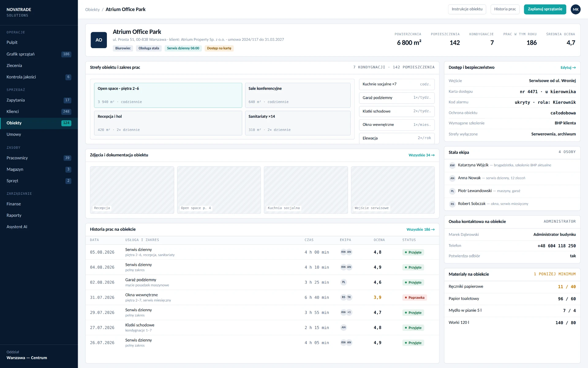Click the Historia prac button
Screen dimensions: 588x368
click(x=505, y=9)
